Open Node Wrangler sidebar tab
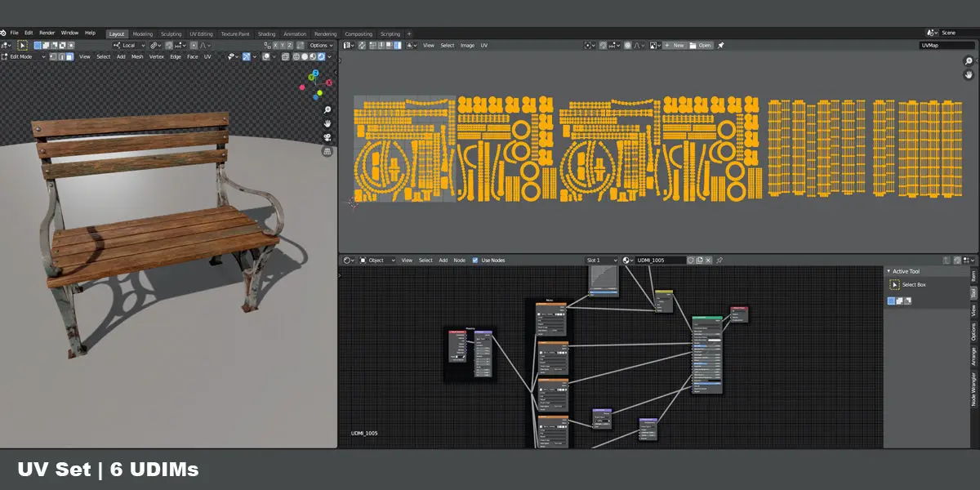Image resolution: width=980 pixels, height=490 pixels. point(973,389)
